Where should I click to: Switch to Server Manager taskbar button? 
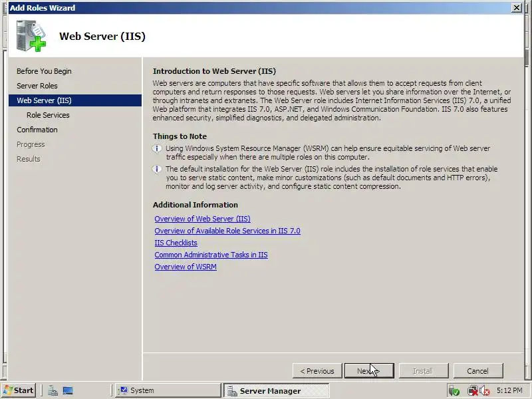[276, 391]
